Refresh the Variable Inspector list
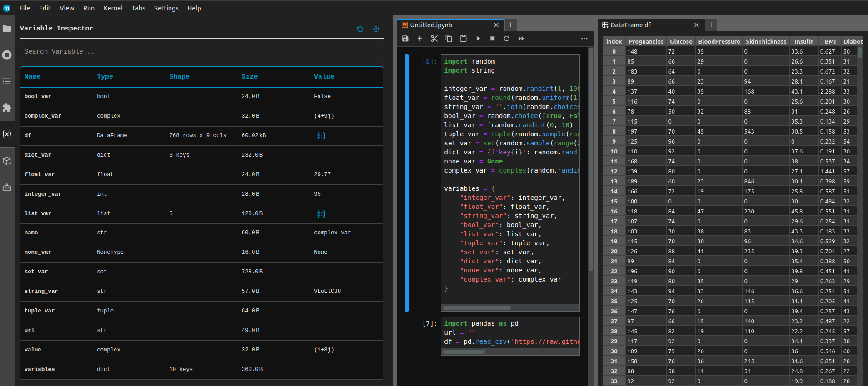The image size is (868, 386). pos(360,29)
